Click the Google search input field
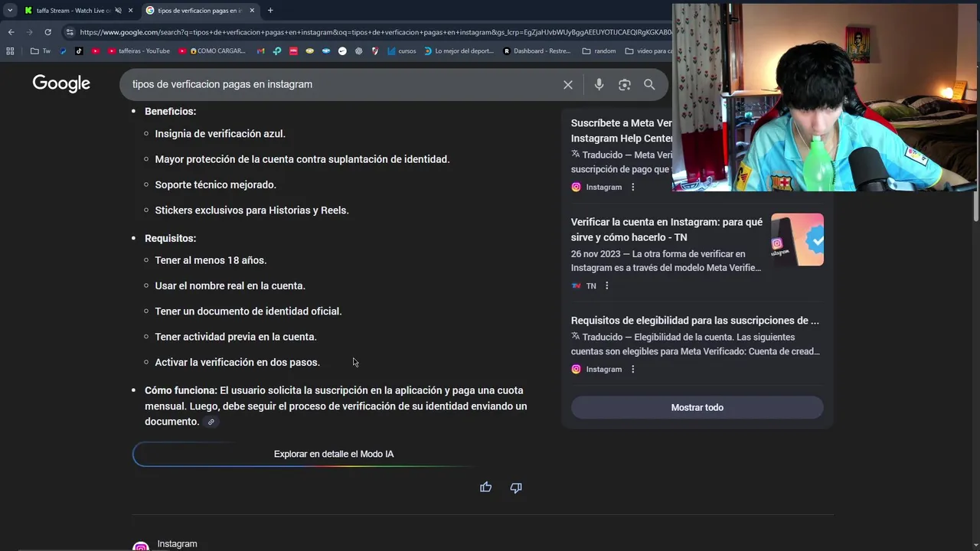The width and height of the screenshot is (980, 551). pos(345,84)
